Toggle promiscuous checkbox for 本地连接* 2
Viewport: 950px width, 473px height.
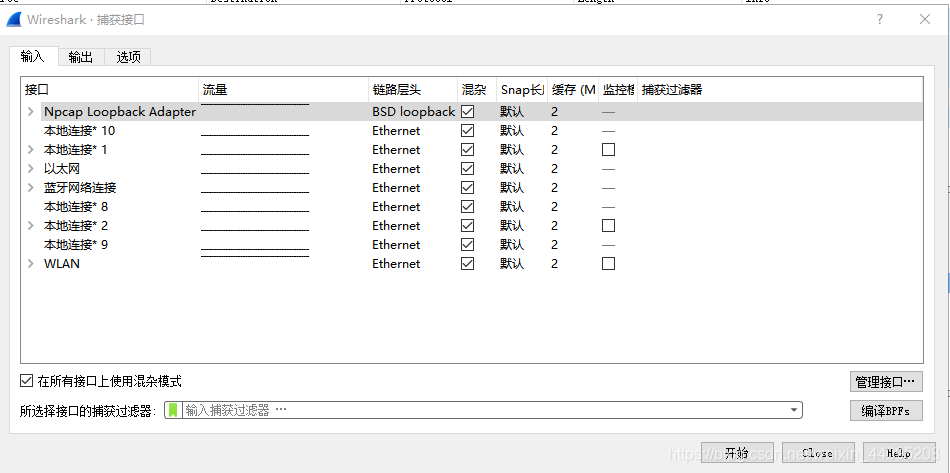click(x=468, y=225)
